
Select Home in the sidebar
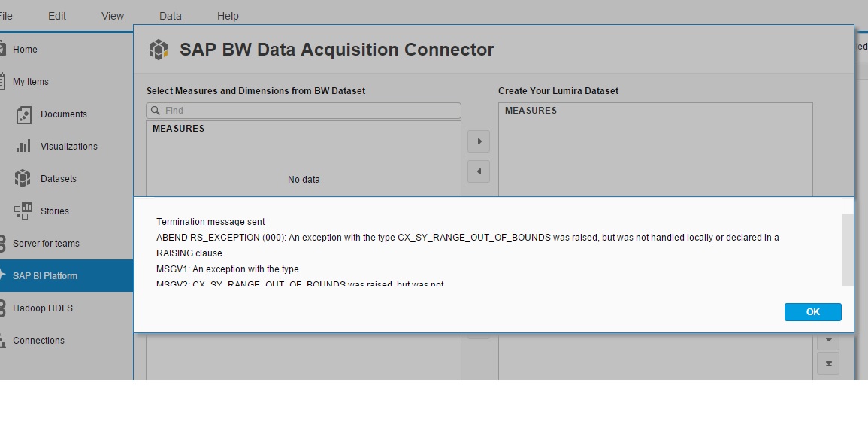(25, 50)
